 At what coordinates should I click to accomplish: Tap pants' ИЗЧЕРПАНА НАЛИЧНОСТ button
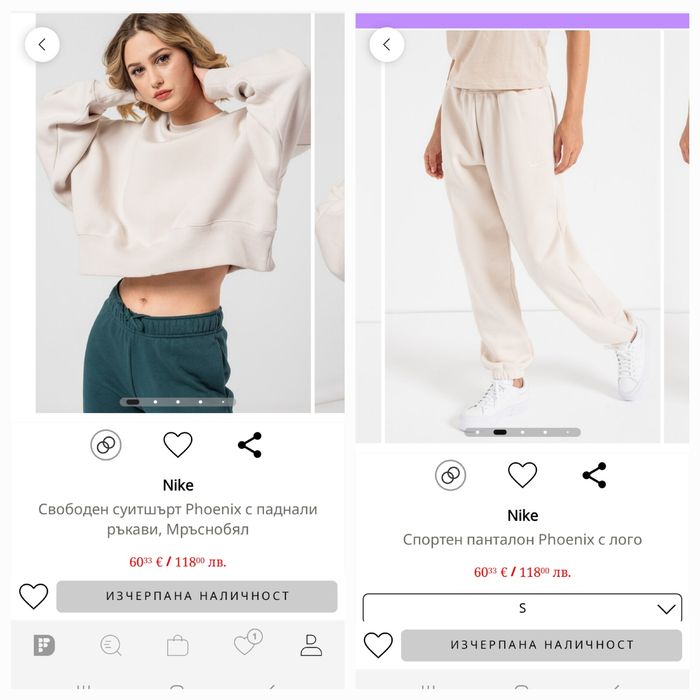pyautogui.click(x=542, y=645)
